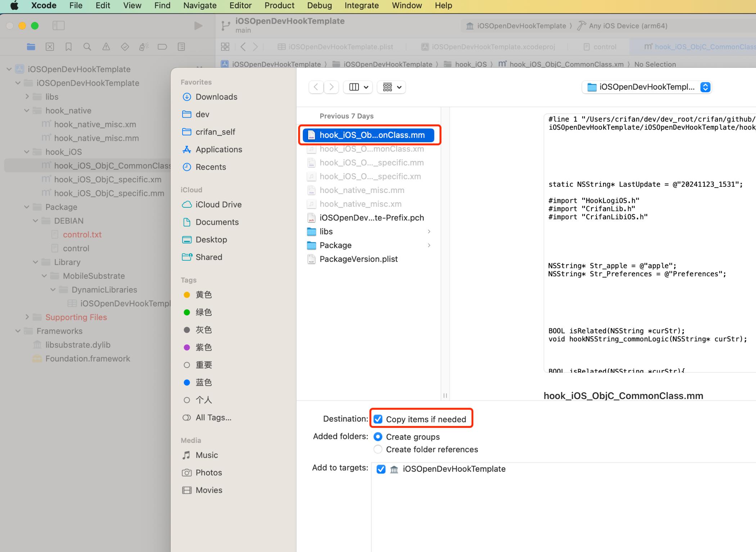This screenshot has width=756, height=552.
Task: Open the Debug navigator icon
Action: pos(144,47)
